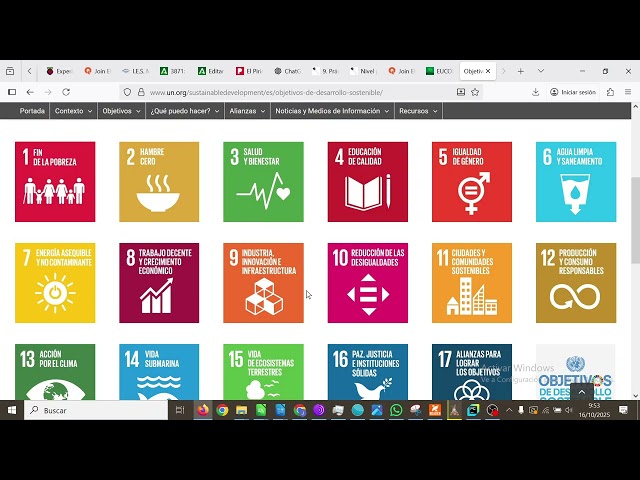The width and height of the screenshot is (640, 480).
Task: Select goal 14 Vida Submarina tile
Action: pyautogui.click(x=159, y=372)
